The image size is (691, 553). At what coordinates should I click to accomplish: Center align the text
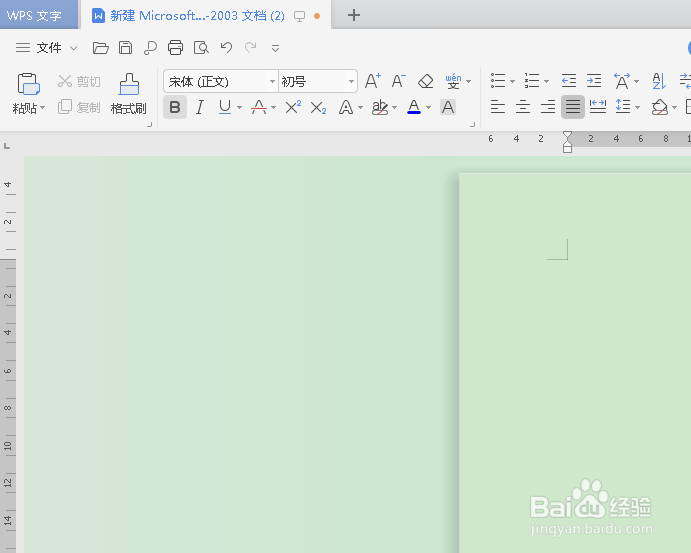point(523,107)
